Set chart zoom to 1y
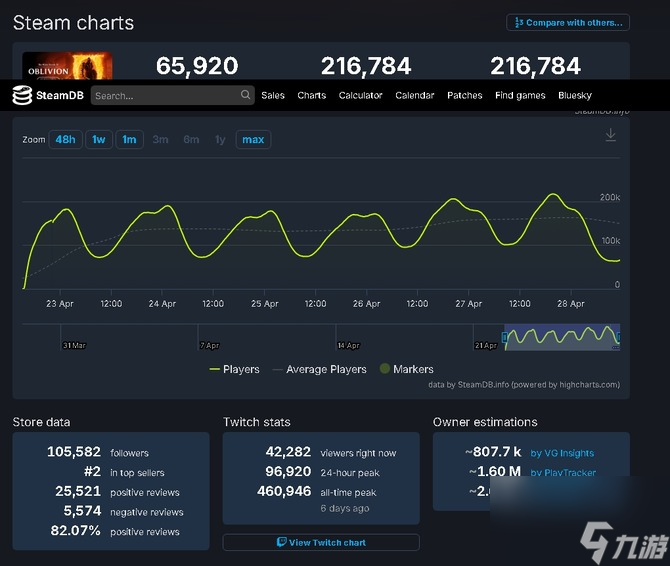The height and width of the screenshot is (566, 670). click(x=220, y=140)
